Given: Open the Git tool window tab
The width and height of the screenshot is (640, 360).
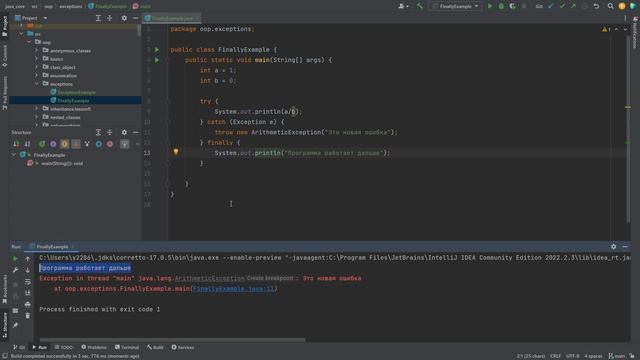Looking at the screenshot, I should pyautogui.click(x=19, y=347).
